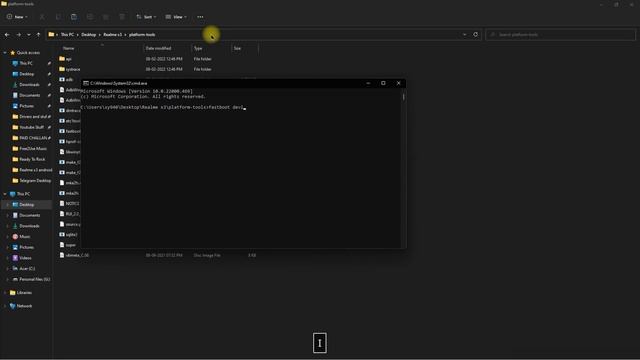
Task: Click 'Realme x3' in the address breadcrumb
Action: [x=112, y=35]
